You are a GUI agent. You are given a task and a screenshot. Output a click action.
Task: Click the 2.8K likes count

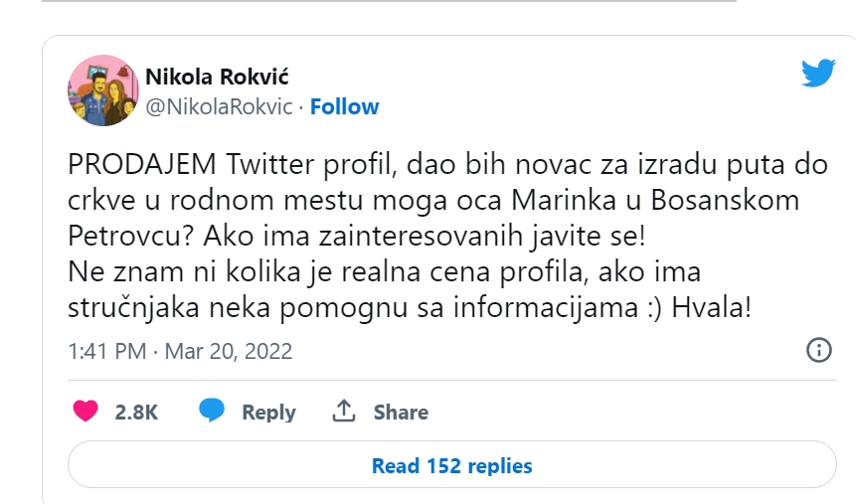pos(136,412)
